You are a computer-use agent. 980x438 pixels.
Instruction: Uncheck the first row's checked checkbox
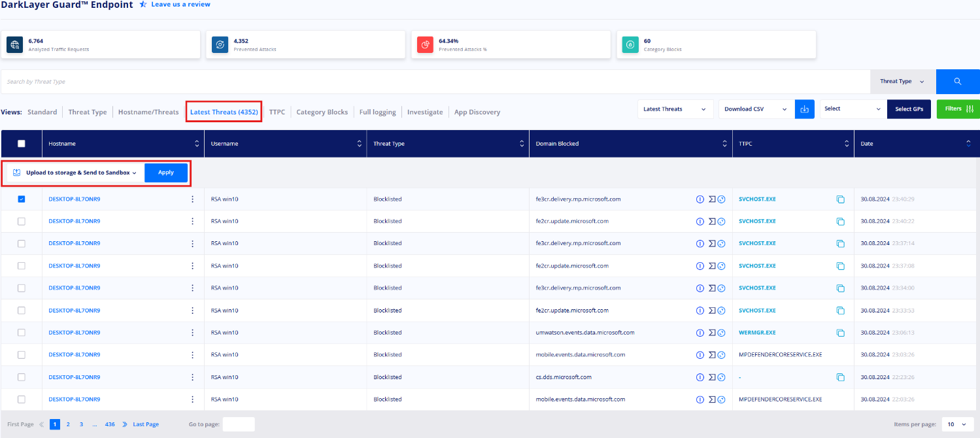[22, 199]
